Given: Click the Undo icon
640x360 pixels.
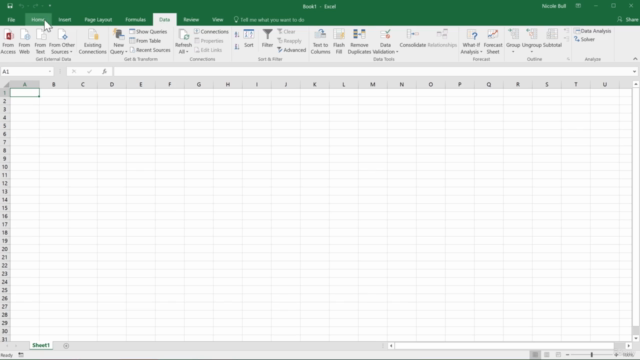Looking at the screenshot, I should click(x=22, y=6).
